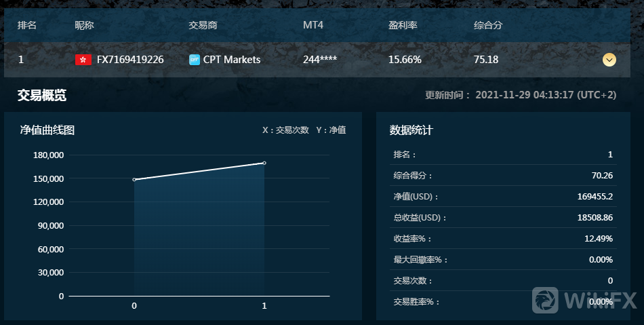Select the chart data point at X value 0

[134, 180]
